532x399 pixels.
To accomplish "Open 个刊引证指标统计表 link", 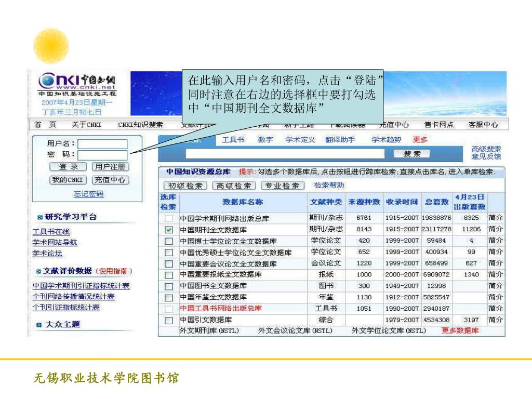I will (66, 308).
